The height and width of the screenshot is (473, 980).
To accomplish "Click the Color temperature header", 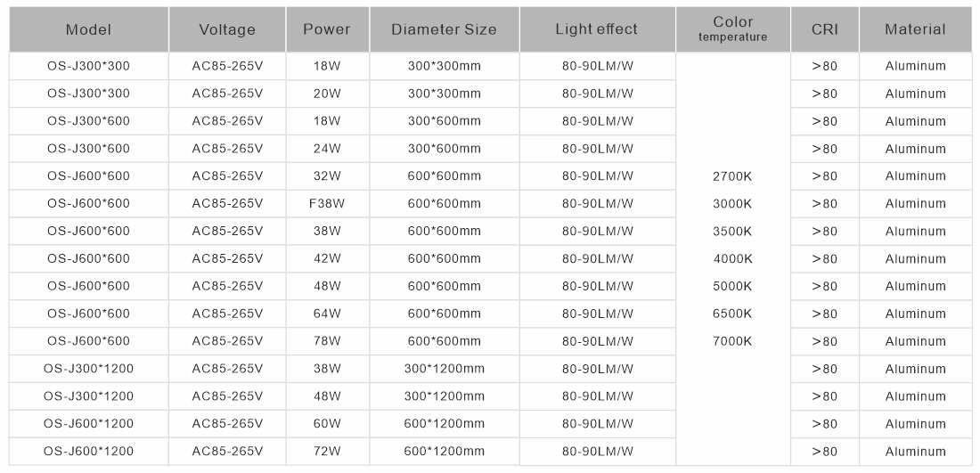I will [x=732, y=29].
